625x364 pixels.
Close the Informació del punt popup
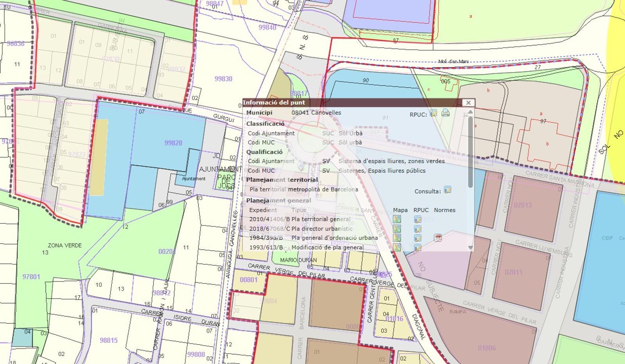coord(468,103)
